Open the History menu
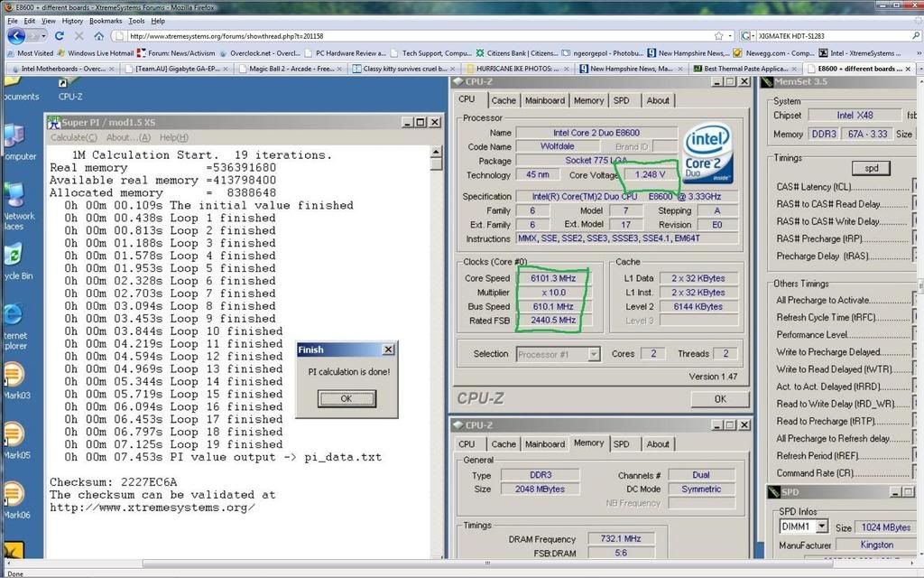This screenshot has height=578, width=924. [x=72, y=21]
